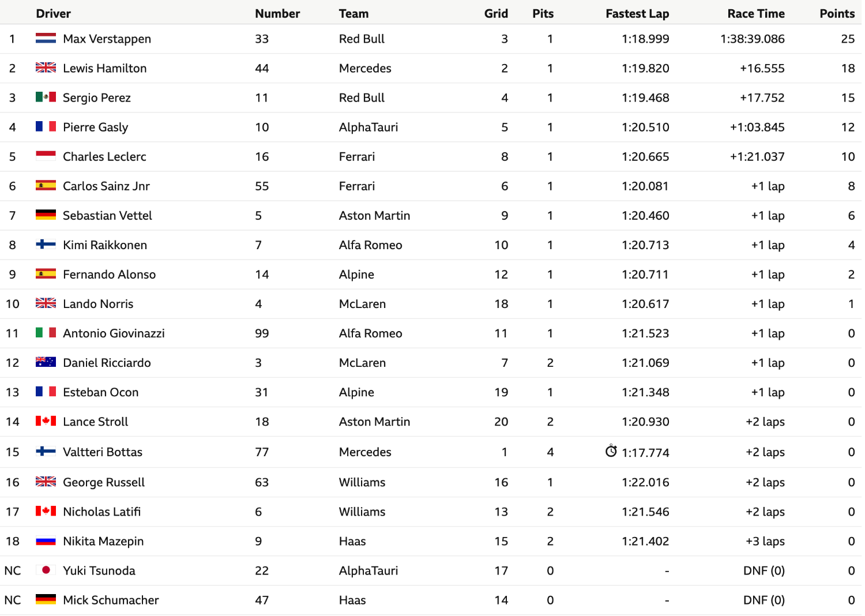Click the Netherlands flag beside Max Verstappen
Screen dimensions: 865x616
(x=46, y=39)
